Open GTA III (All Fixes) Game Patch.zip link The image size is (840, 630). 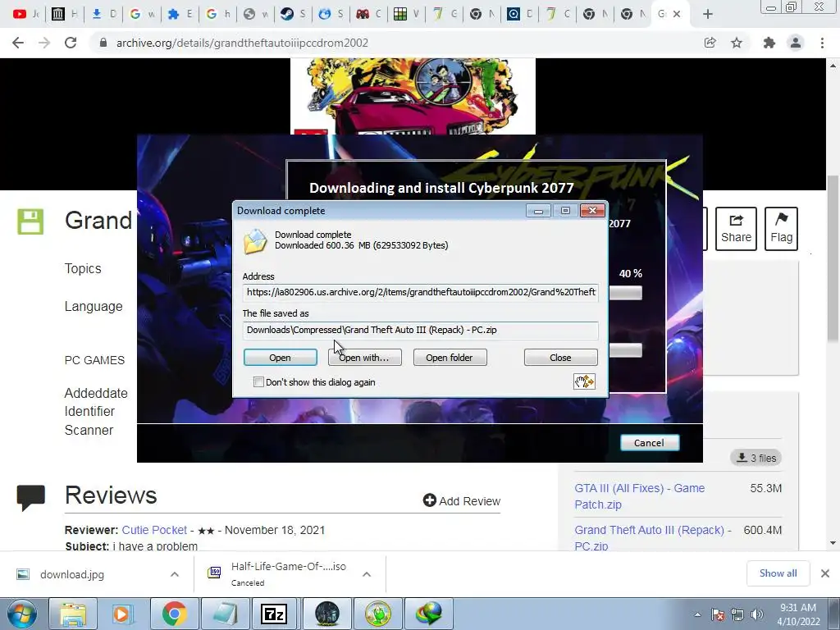click(640, 496)
